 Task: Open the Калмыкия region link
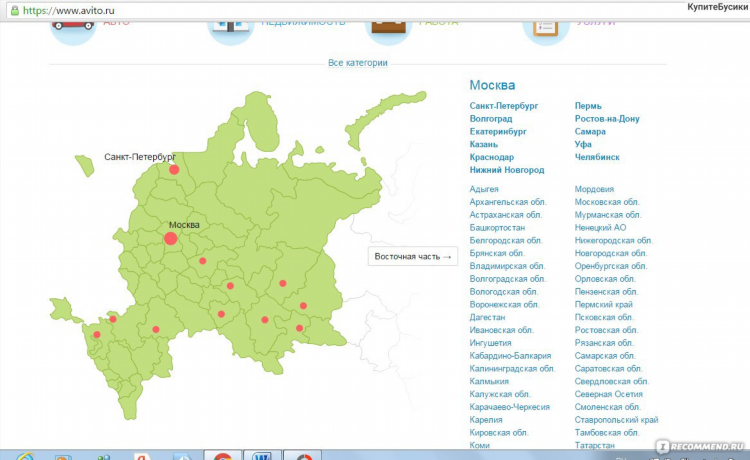(x=489, y=381)
